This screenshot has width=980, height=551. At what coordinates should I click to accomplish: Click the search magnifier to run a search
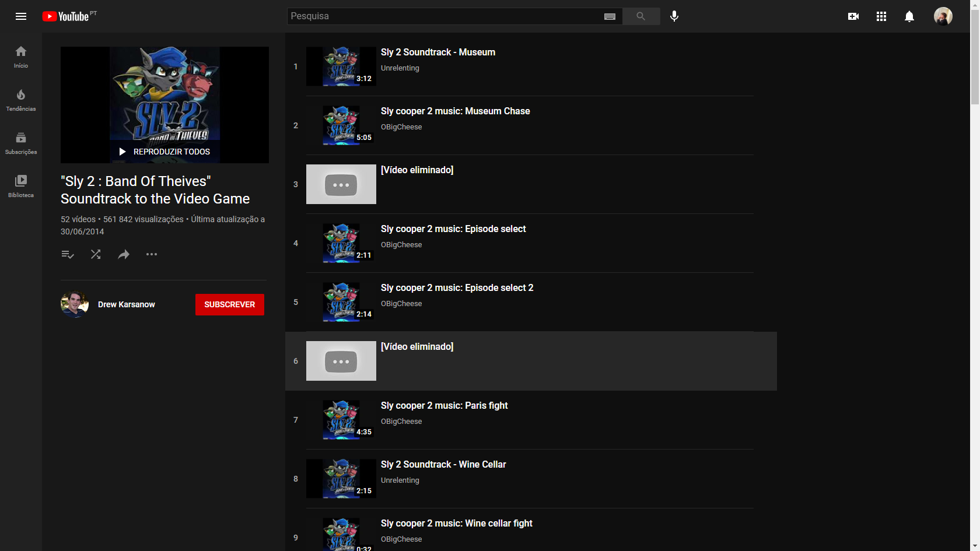coord(641,16)
